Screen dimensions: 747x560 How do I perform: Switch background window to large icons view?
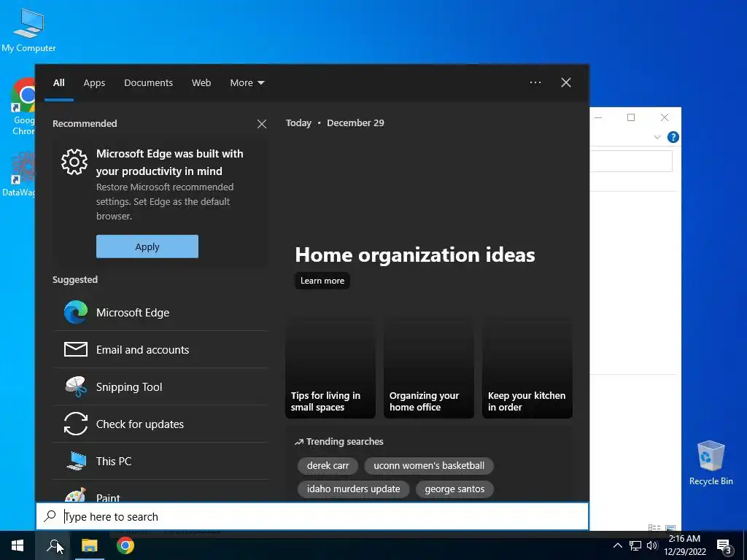[x=670, y=528]
